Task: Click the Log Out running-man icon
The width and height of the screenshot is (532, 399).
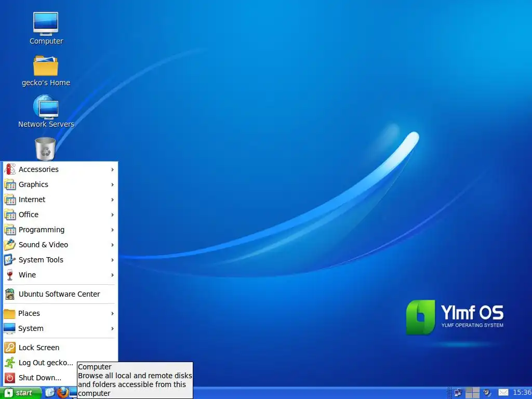Action: coord(10,362)
